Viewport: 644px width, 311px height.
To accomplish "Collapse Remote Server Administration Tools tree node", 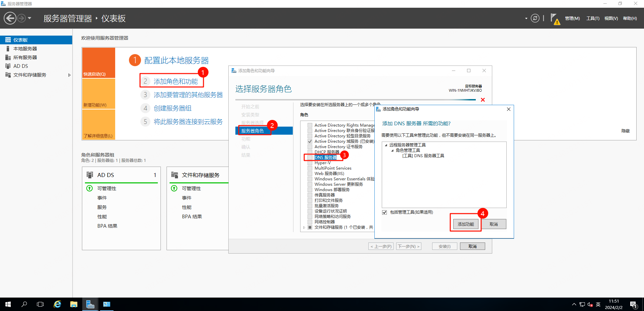I will (386, 145).
